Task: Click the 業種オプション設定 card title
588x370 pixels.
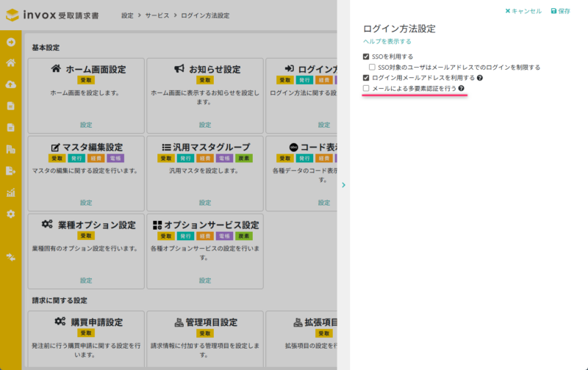Action: [x=97, y=225]
